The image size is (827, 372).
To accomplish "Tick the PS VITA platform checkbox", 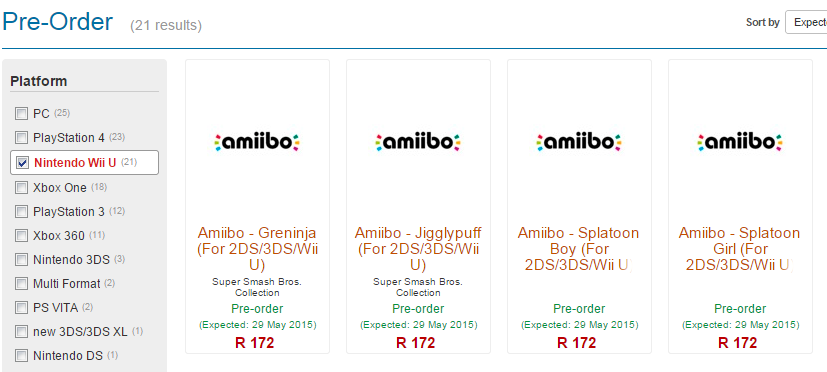I will 22,308.
